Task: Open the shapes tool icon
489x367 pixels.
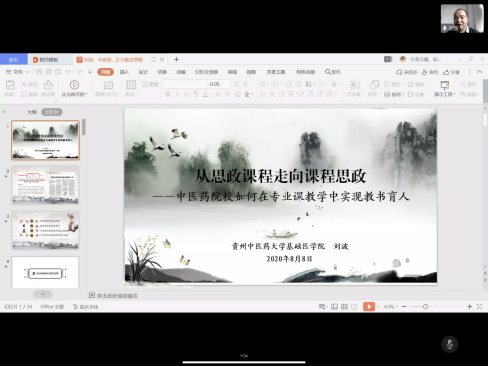Action: [374, 85]
